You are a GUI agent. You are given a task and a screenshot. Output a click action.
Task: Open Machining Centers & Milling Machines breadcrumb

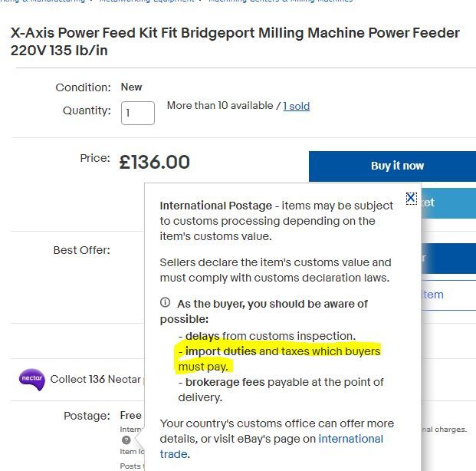point(281,1)
